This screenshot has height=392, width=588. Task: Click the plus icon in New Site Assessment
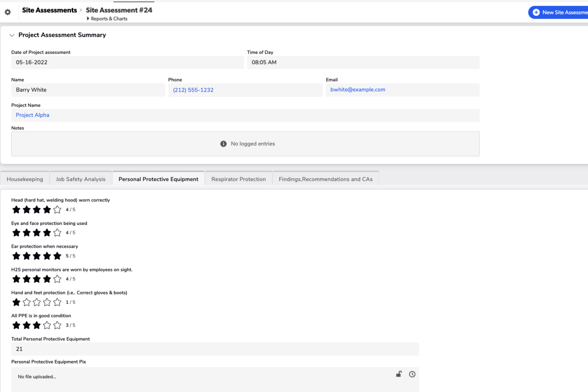coord(536,12)
